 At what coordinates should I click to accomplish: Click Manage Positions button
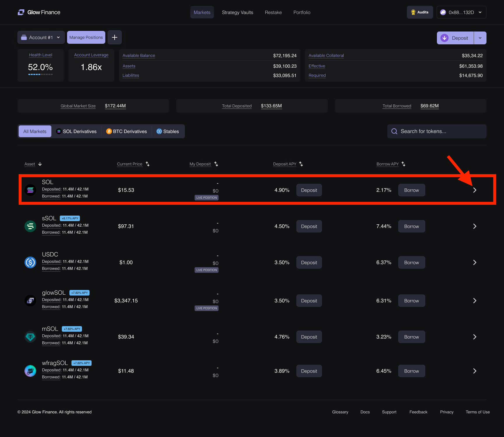point(86,37)
